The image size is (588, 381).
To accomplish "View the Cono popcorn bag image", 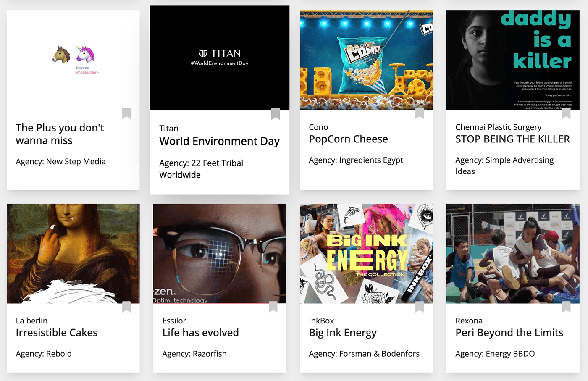I will (366, 60).
